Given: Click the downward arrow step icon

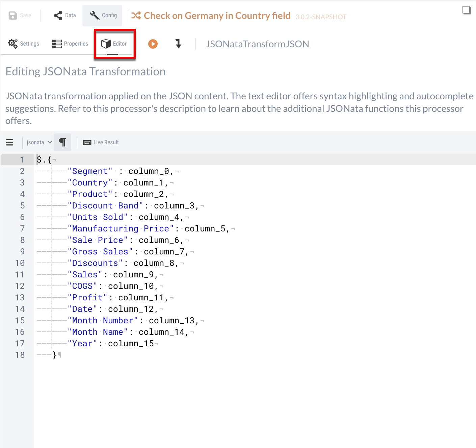Looking at the screenshot, I should click(178, 44).
